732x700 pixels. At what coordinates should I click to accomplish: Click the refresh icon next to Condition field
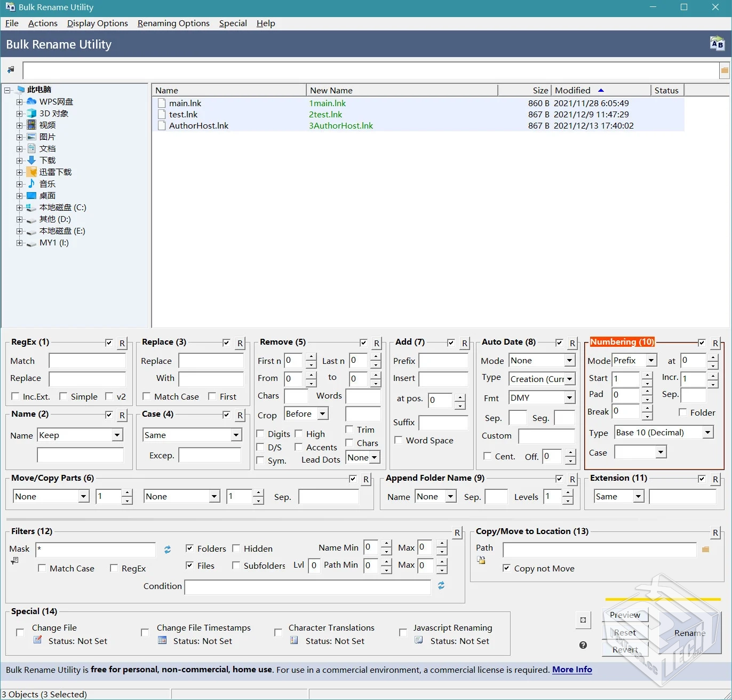pos(441,586)
